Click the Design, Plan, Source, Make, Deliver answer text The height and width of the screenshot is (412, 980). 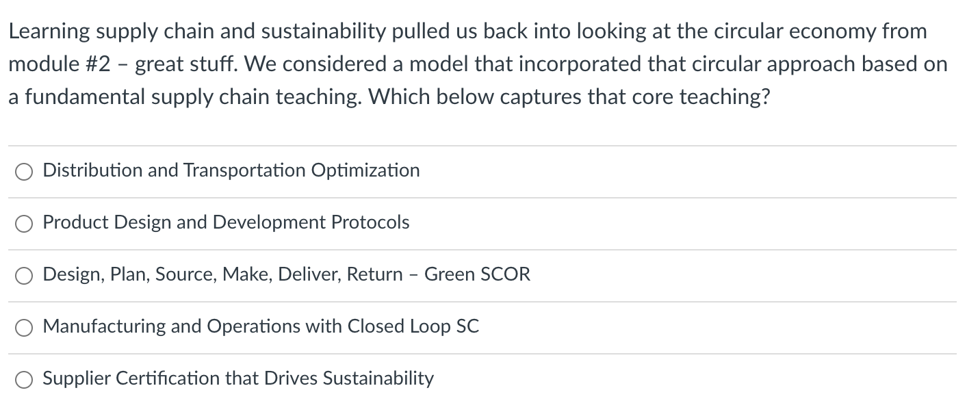286,274
